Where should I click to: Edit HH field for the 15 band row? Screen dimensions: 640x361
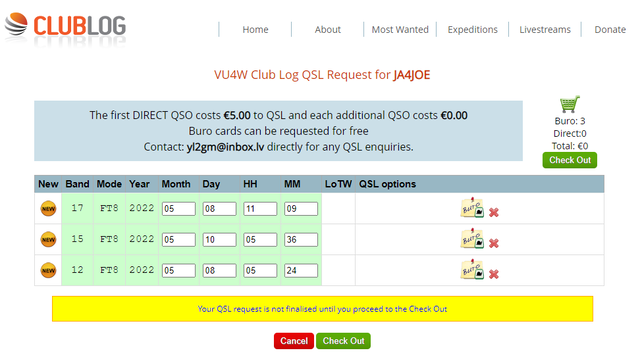tap(260, 240)
